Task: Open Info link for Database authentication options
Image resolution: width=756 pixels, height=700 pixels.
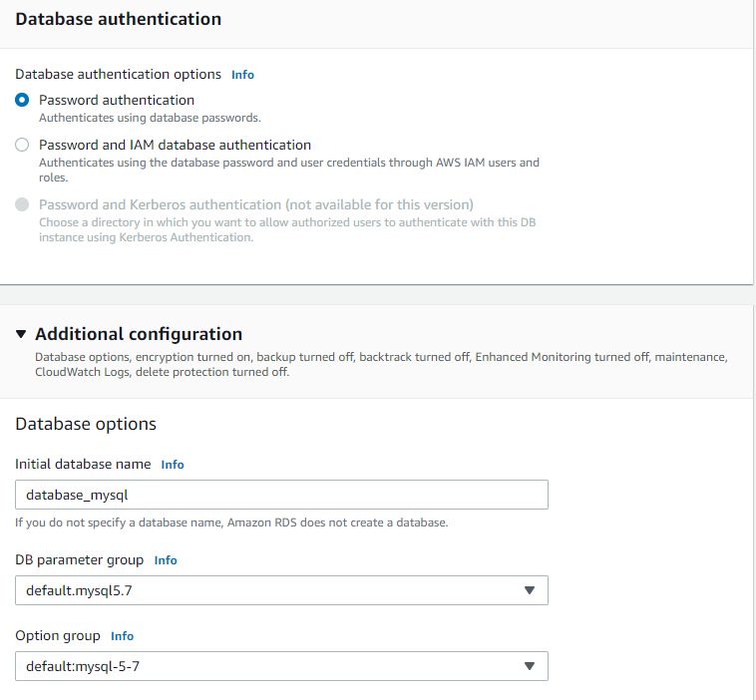Action: pyautogui.click(x=242, y=75)
